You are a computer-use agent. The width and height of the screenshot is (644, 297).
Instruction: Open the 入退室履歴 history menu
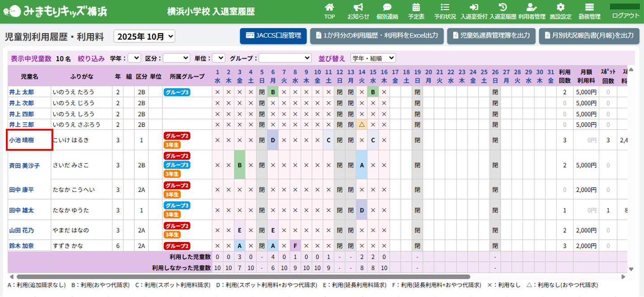(503, 11)
